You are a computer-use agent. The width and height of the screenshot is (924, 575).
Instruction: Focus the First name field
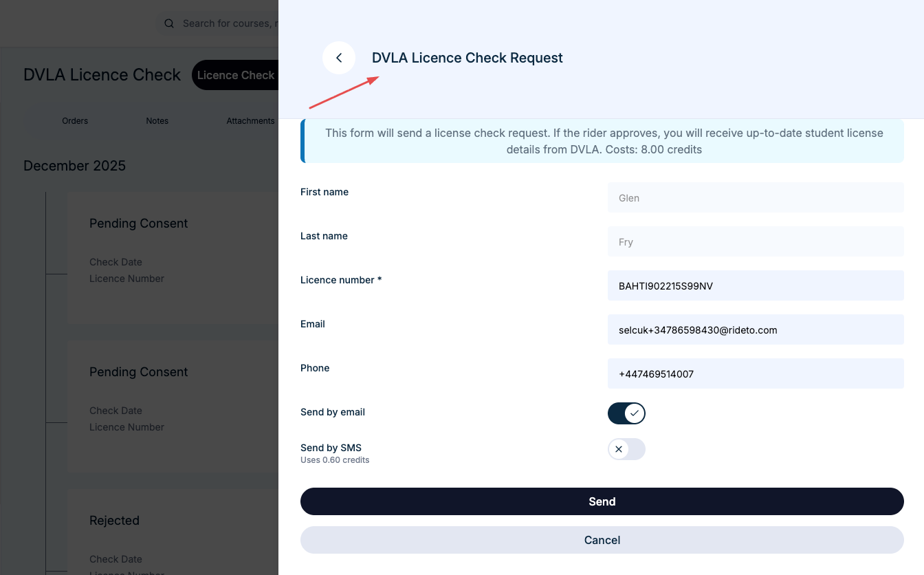[756, 197]
